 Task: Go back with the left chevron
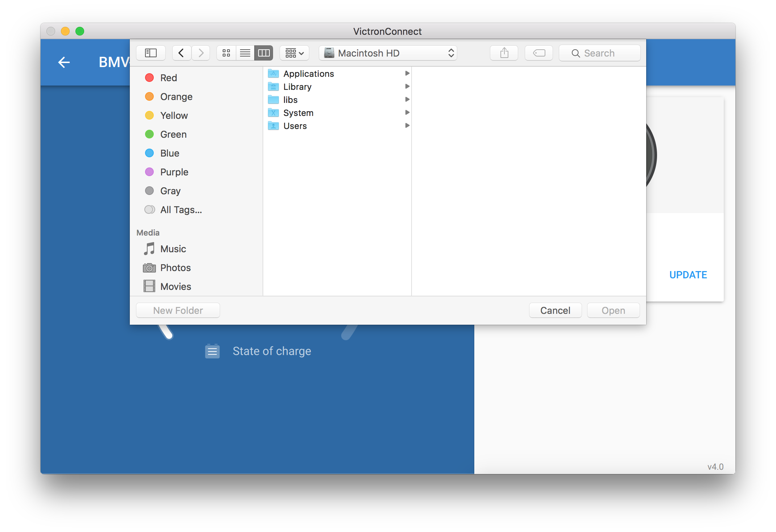[181, 53]
